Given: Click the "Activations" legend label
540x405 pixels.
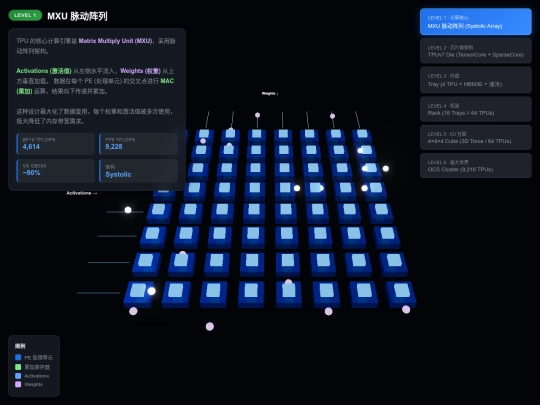Looking at the screenshot, I should point(37,376).
